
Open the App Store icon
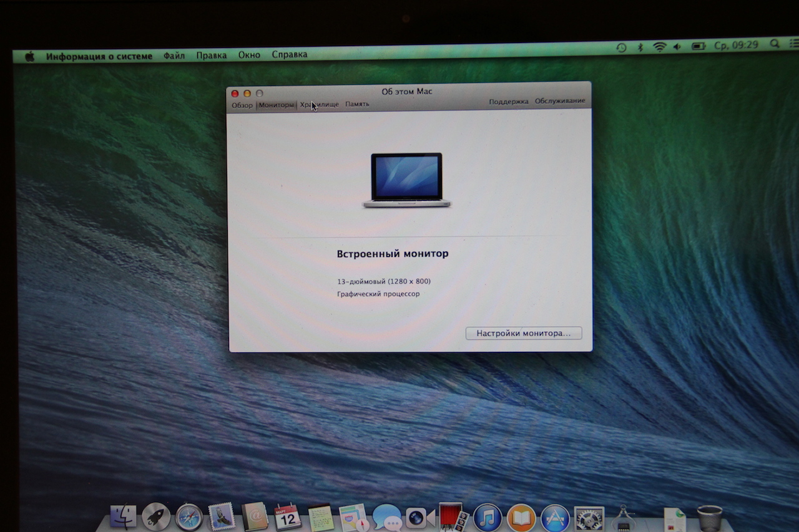point(555,517)
